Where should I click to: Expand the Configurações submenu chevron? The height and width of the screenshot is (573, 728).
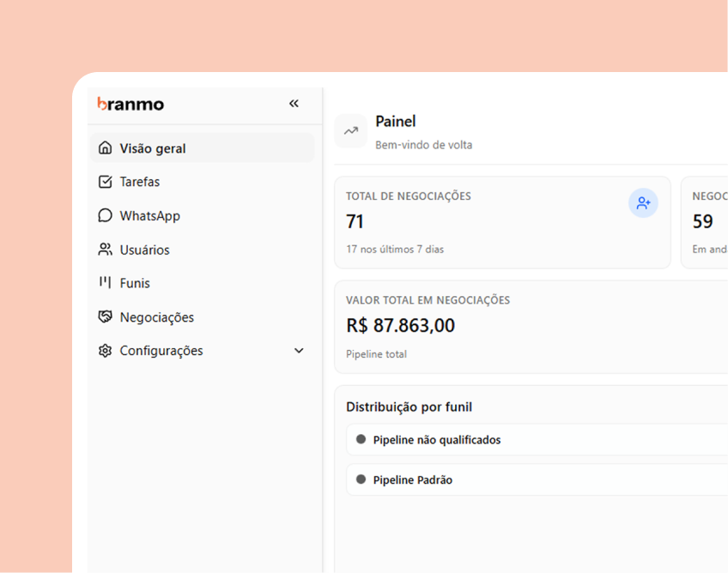coord(299,351)
